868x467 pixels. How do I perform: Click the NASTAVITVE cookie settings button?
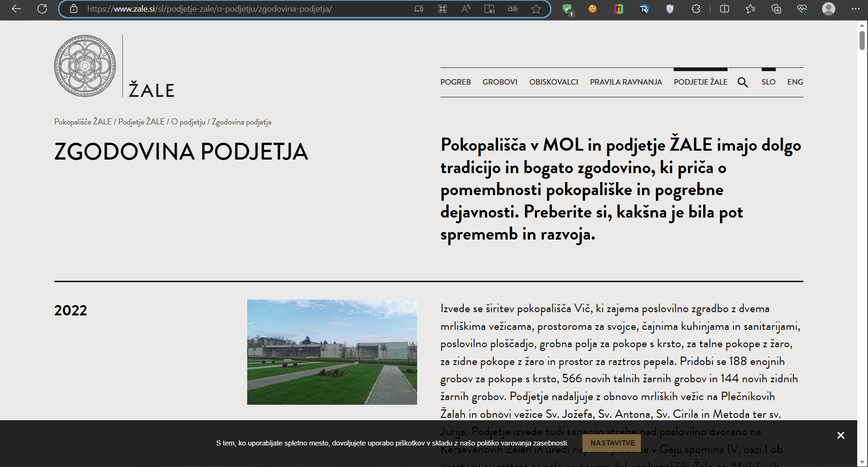(x=612, y=443)
